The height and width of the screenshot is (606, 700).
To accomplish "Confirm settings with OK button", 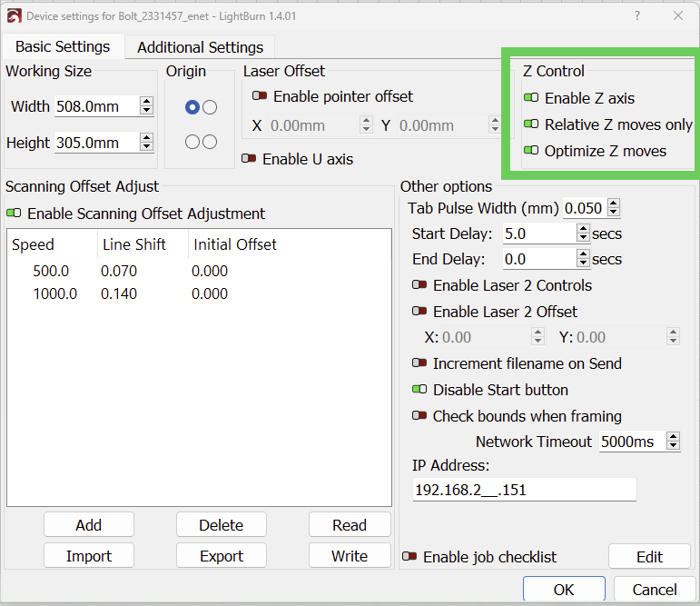I will tap(565, 589).
